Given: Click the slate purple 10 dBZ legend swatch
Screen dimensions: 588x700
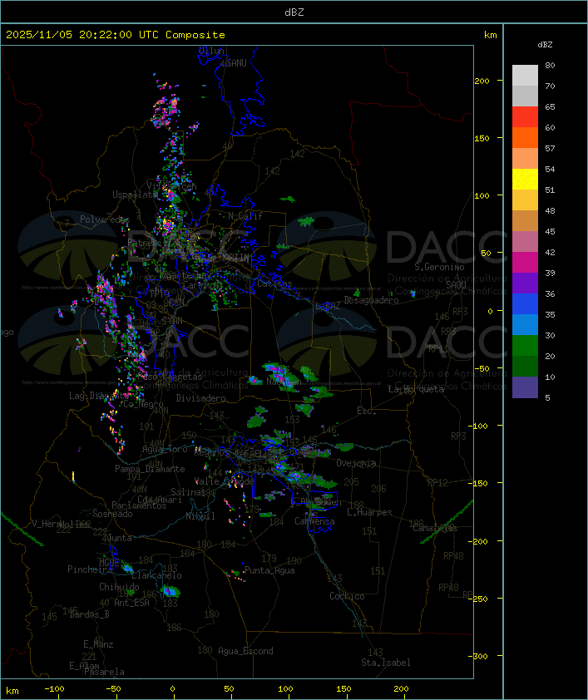Looking at the screenshot, I should [525, 387].
